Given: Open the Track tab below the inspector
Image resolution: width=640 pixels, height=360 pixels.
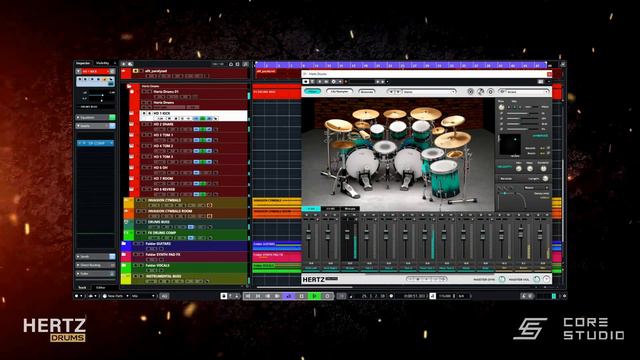Looking at the screenshot, I should point(82,287).
